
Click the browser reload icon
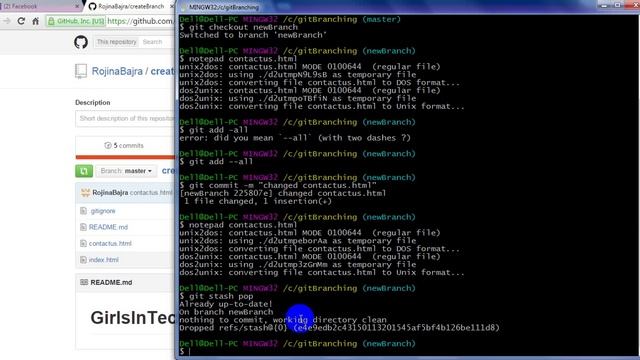pos(21,21)
